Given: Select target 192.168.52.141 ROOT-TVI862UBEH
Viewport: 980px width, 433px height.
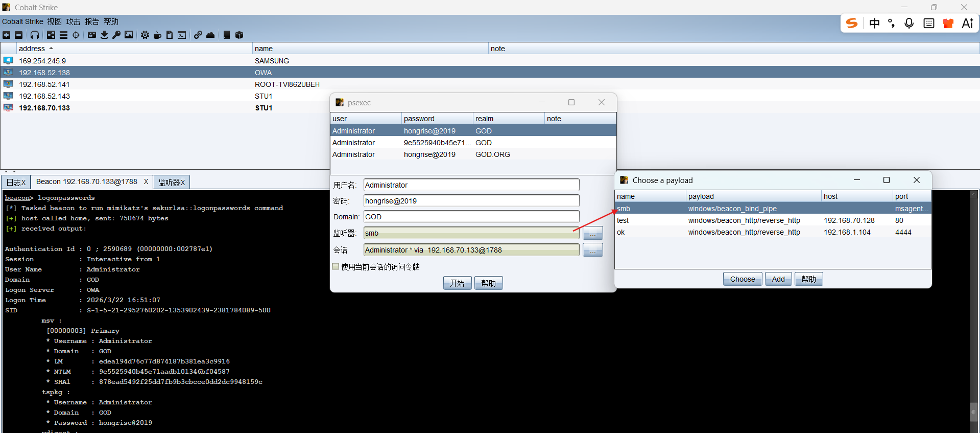Looking at the screenshot, I should tap(490, 84).
